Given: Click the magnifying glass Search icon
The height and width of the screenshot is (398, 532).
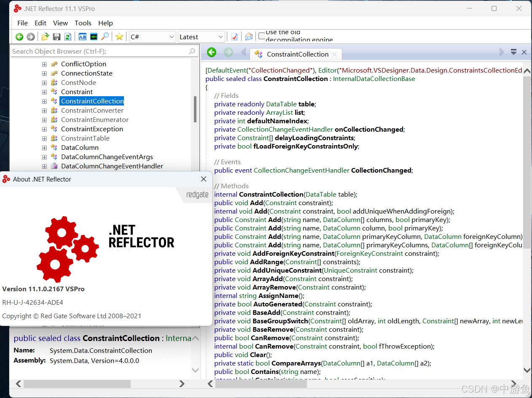Looking at the screenshot, I should (x=105, y=37).
